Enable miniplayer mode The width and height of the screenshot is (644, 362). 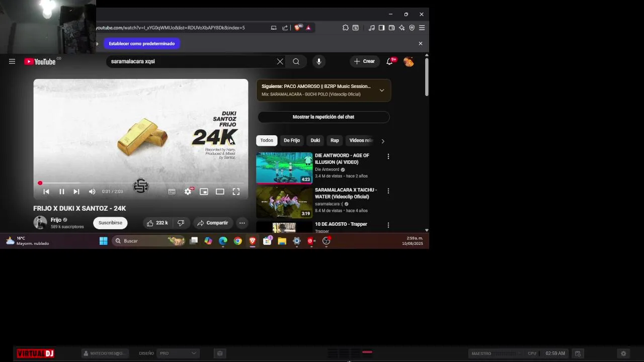204,192
